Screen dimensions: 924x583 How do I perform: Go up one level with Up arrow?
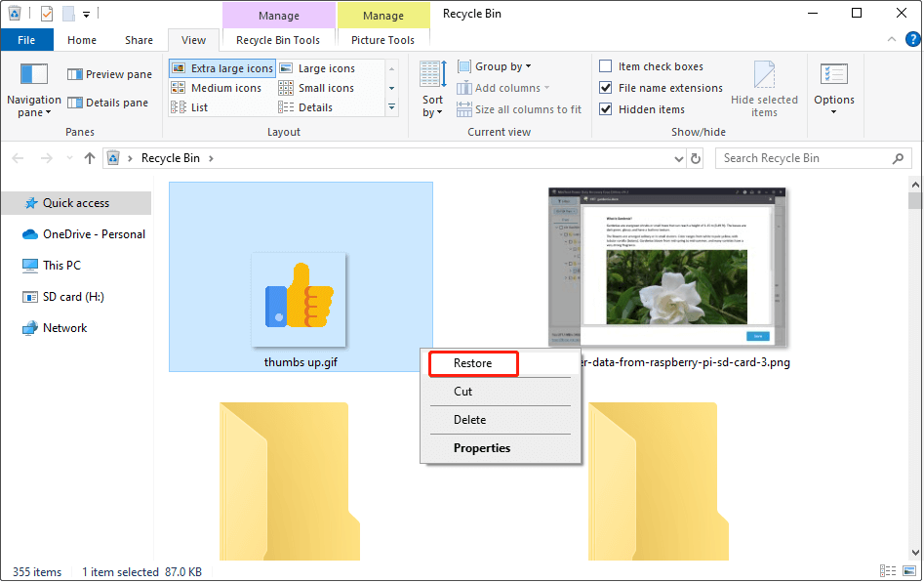90,158
